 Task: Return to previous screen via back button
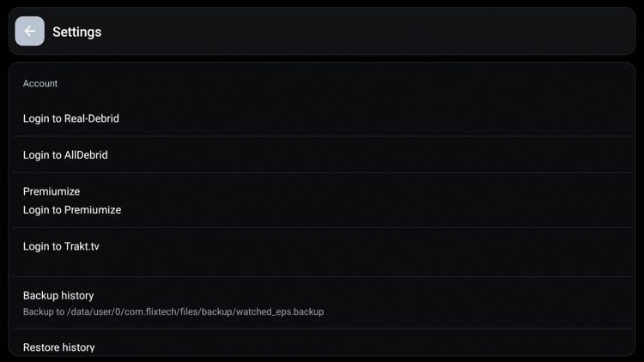point(30,32)
